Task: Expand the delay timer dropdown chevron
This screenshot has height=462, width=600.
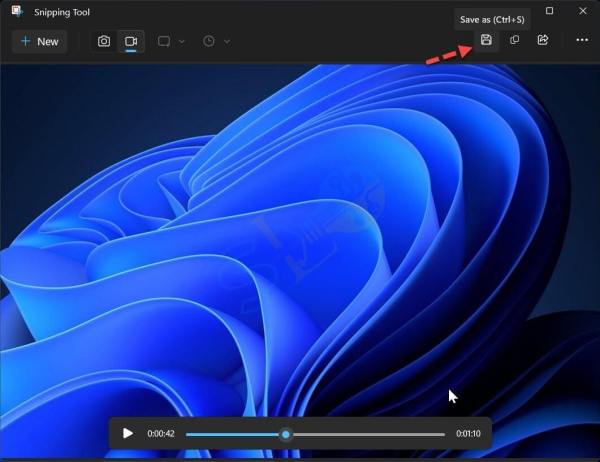Action: (227, 41)
